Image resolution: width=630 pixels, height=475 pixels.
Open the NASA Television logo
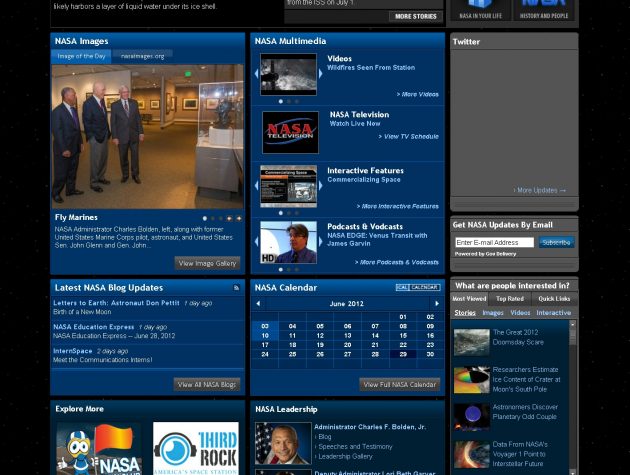click(x=290, y=132)
